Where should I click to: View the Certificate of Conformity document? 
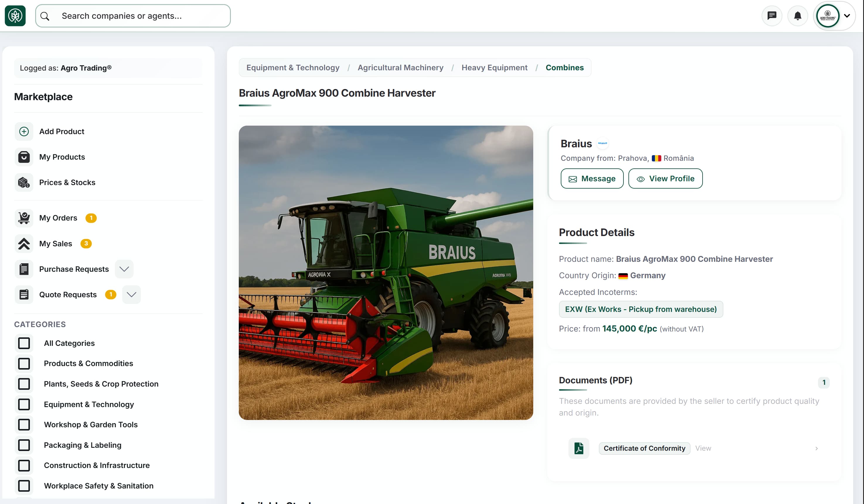[x=703, y=448]
